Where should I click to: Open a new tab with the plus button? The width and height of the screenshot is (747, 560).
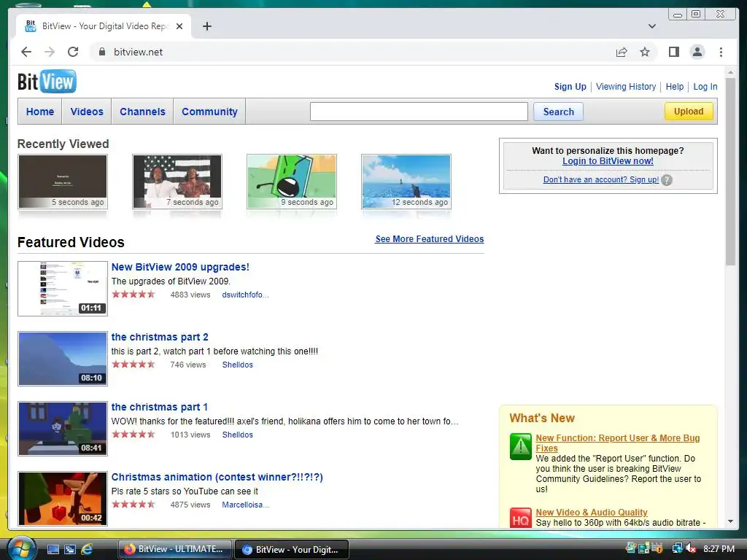coord(206,26)
